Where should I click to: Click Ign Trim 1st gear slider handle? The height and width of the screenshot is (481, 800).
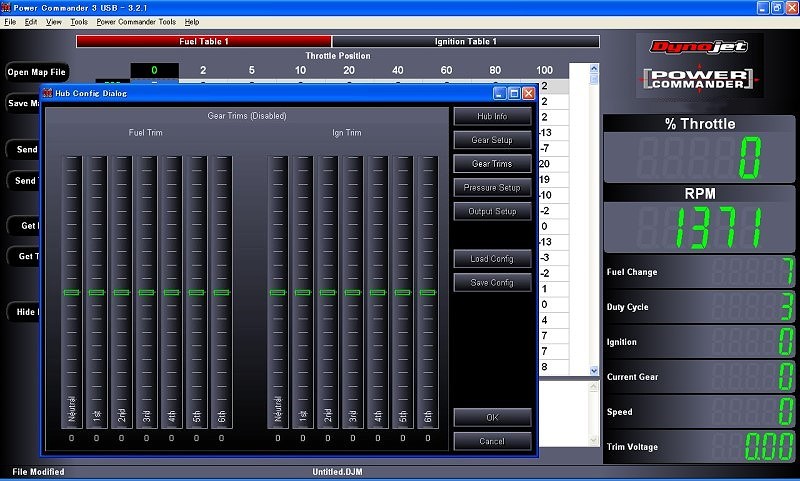pos(303,292)
